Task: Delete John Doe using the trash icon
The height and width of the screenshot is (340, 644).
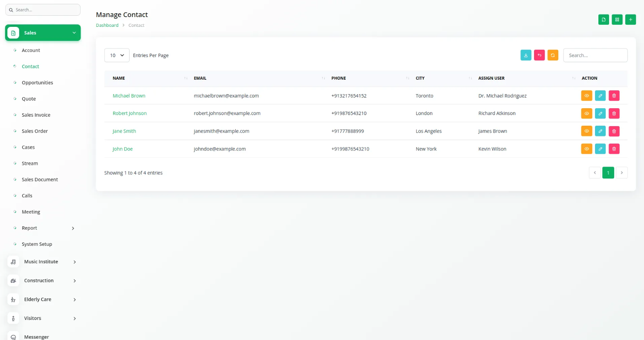Action: click(614, 149)
